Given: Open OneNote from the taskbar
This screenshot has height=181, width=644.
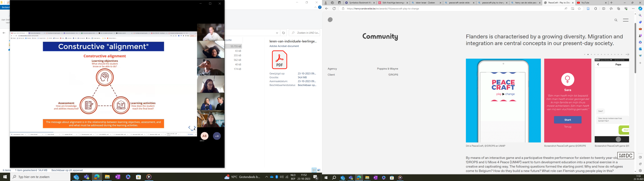Looking at the screenshot, I should coord(118,177).
